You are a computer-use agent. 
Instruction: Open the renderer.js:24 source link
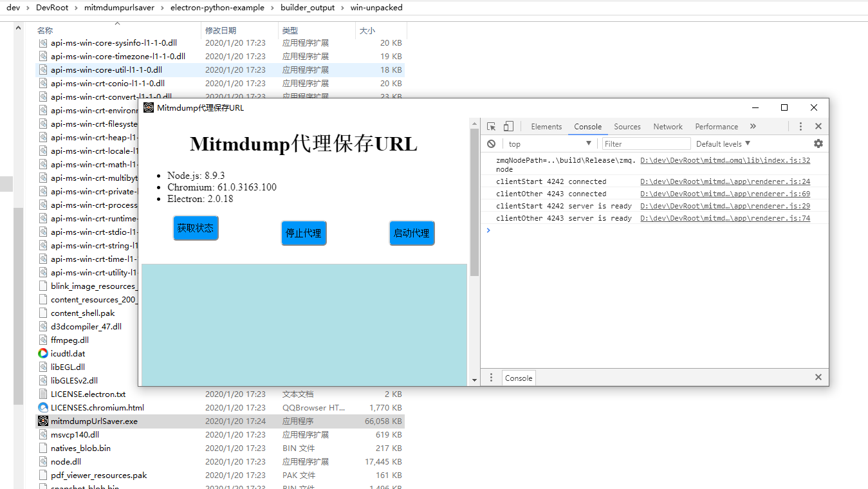pos(725,181)
